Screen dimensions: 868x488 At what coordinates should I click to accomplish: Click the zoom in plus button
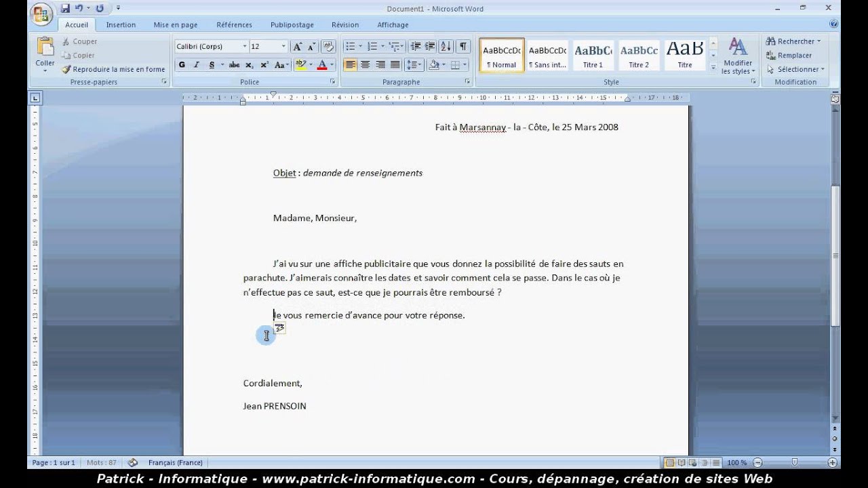[x=832, y=463]
